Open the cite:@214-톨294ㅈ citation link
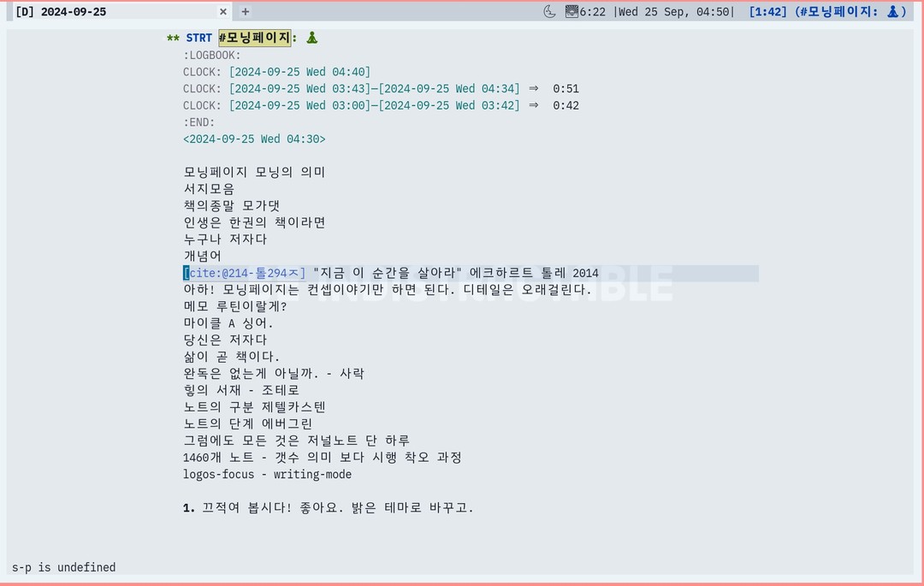Viewport: 924px width, 586px height. click(245, 273)
